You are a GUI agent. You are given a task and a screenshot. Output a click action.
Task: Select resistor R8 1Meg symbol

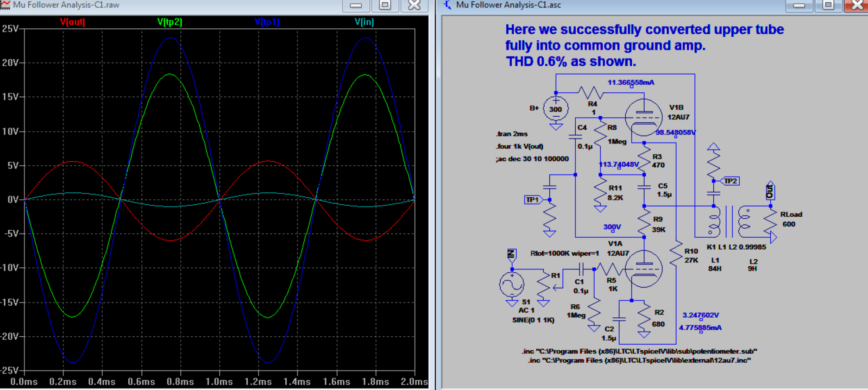click(x=601, y=132)
